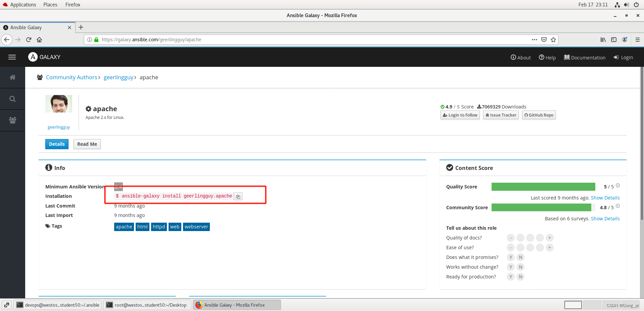Answer N for Does what it promises
Screen dimensions: 644x311
coord(520,257)
